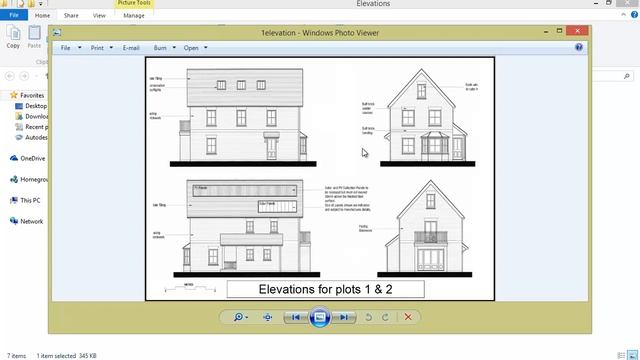The image size is (640, 360).
Task: Maximize the Photo Viewer window
Action: coord(559,31)
